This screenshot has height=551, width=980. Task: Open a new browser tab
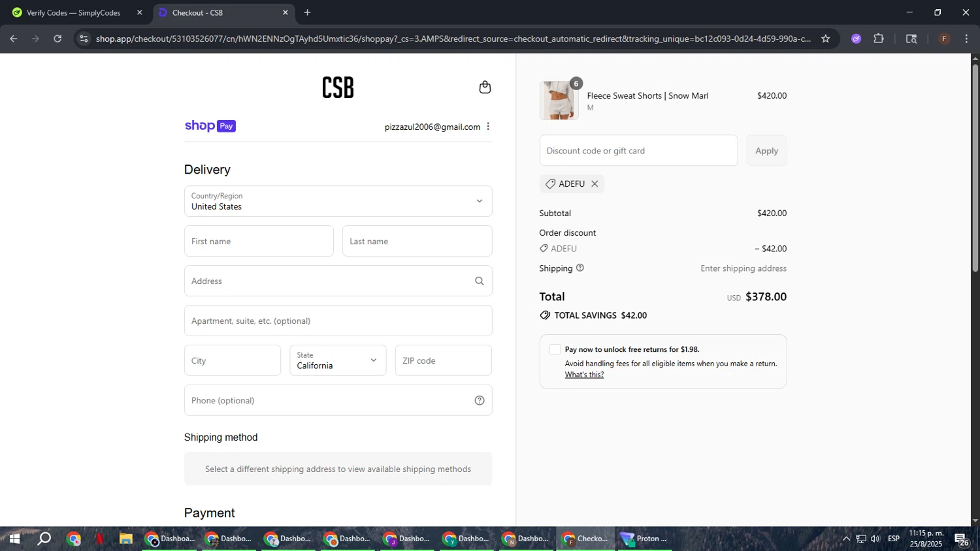307,12
